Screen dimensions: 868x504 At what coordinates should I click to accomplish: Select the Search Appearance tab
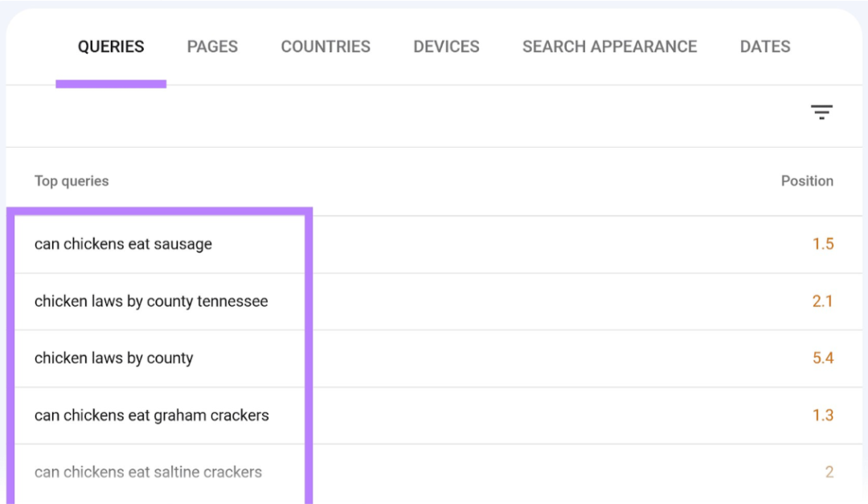[x=609, y=47]
